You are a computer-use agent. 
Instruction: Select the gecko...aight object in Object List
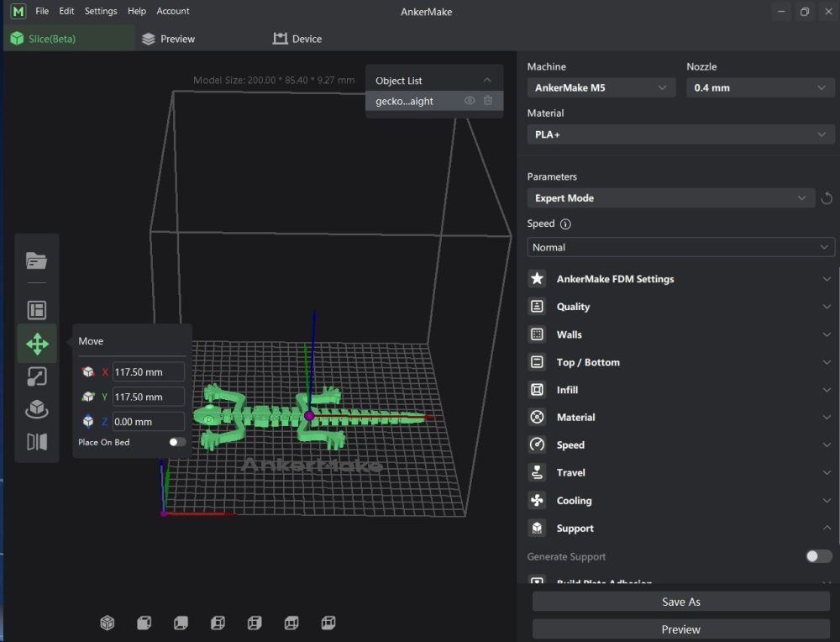pos(434,101)
